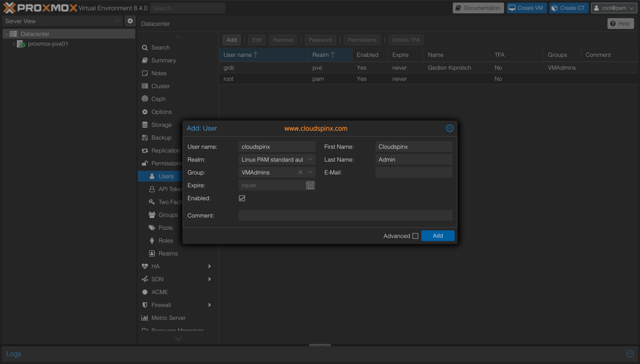Image resolution: width=640 pixels, height=364 pixels.
Task: Select the Search icon in the sidebar
Action: tap(144, 47)
